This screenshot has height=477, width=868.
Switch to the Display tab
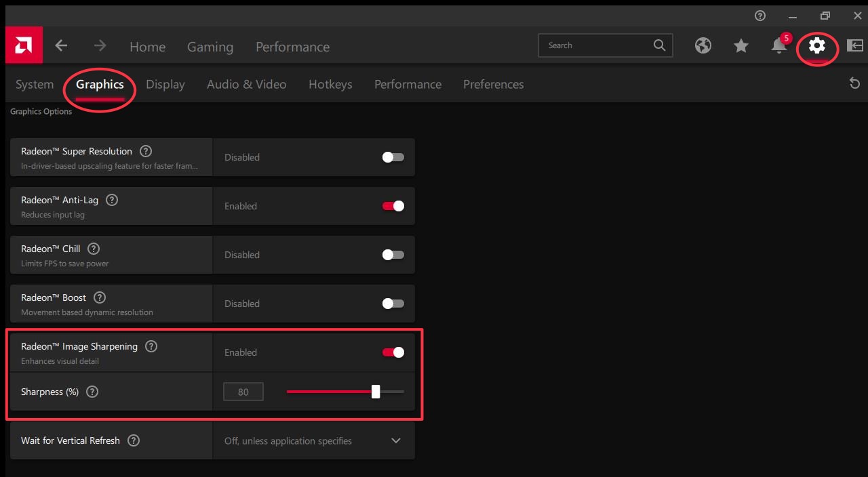(165, 84)
